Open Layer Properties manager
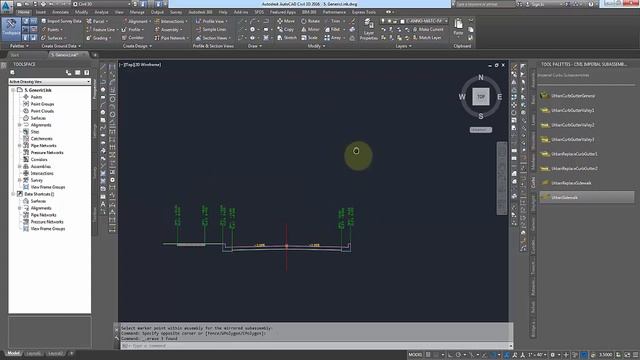This screenshot has width=640, height=360. click(369, 29)
